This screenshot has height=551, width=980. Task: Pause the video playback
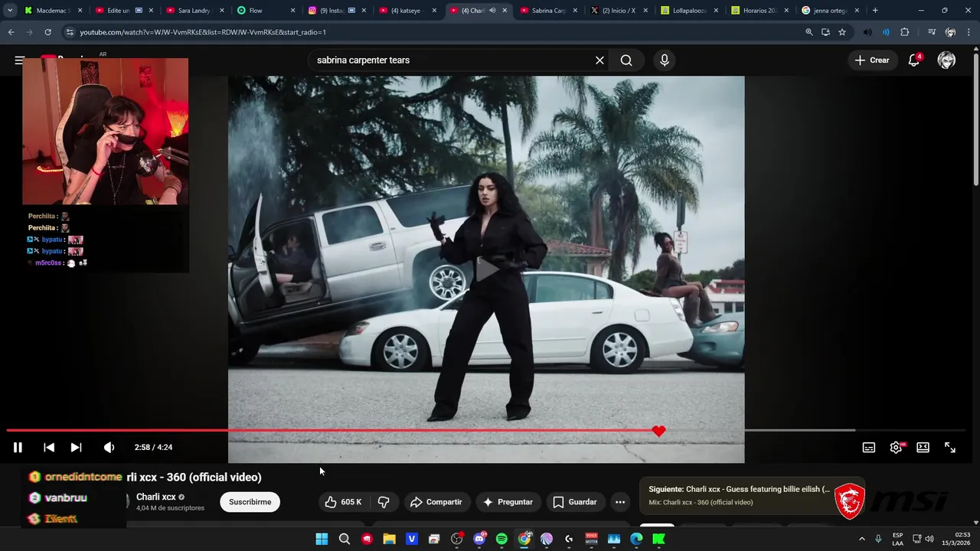click(x=18, y=448)
